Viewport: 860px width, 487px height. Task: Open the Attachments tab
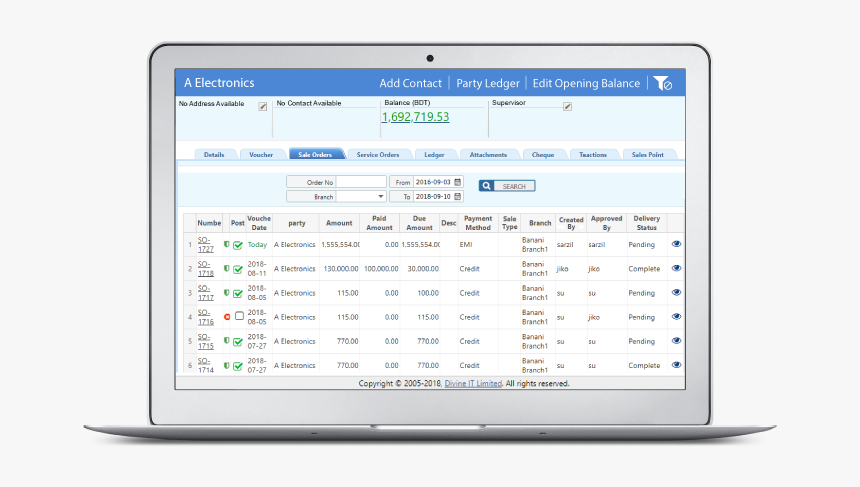click(488, 155)
